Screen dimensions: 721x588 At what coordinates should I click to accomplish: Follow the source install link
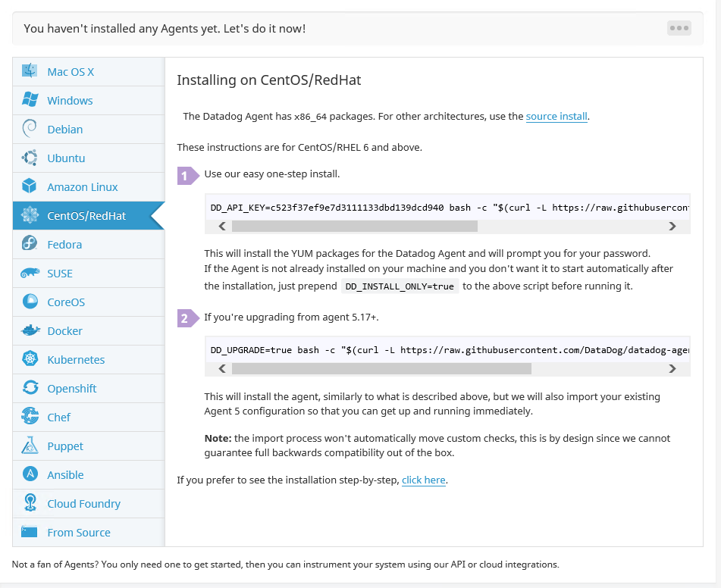pyautogui.click(x=556, y=117)
